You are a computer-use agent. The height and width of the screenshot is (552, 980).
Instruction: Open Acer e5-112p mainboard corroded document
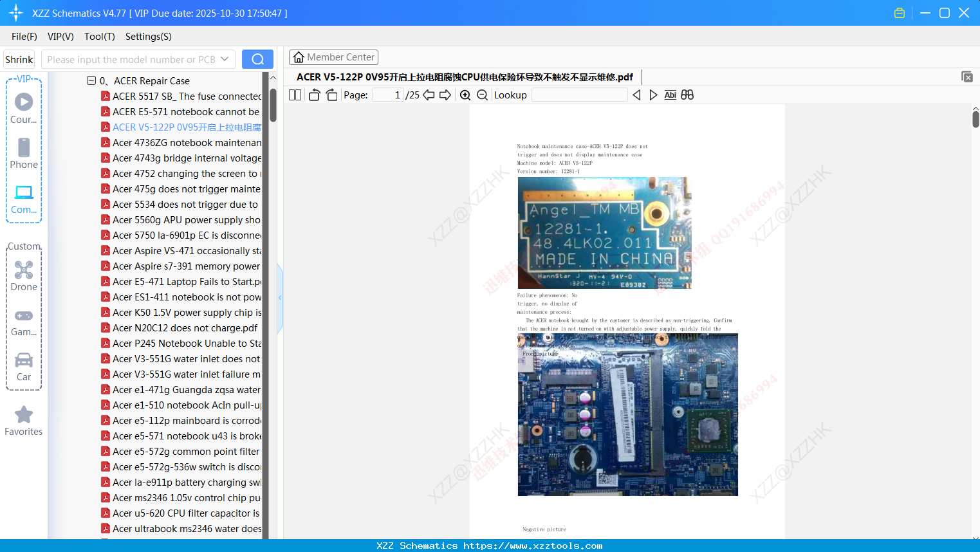tap(181, 421)
